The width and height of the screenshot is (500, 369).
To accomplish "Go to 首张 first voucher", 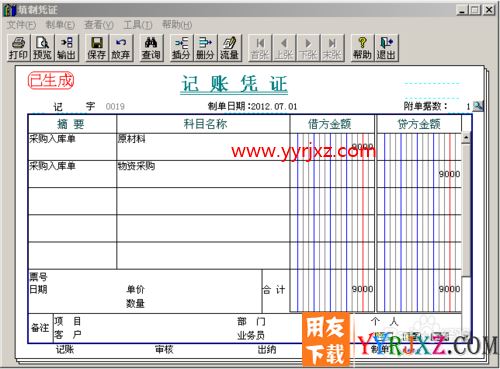I will (x=260, y=48).
